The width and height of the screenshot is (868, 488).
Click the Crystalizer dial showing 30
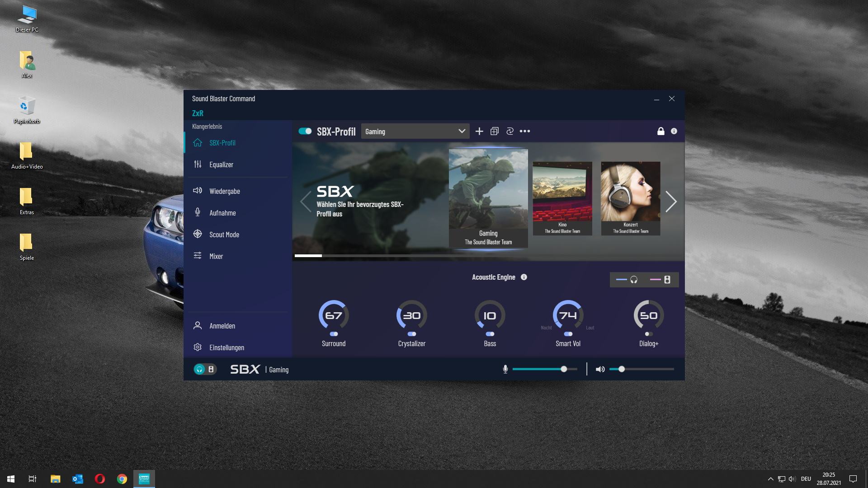coord(411,315)
